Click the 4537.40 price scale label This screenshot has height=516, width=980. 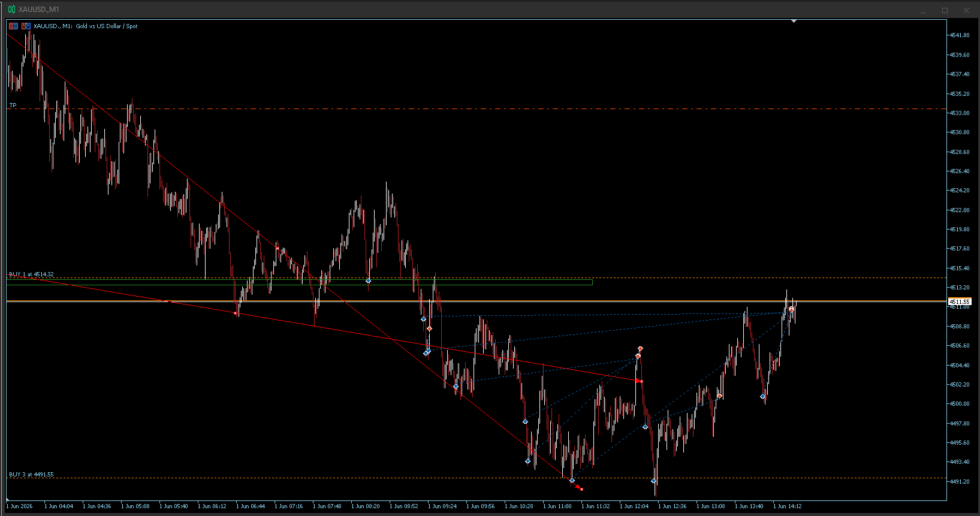coord(960,74)
